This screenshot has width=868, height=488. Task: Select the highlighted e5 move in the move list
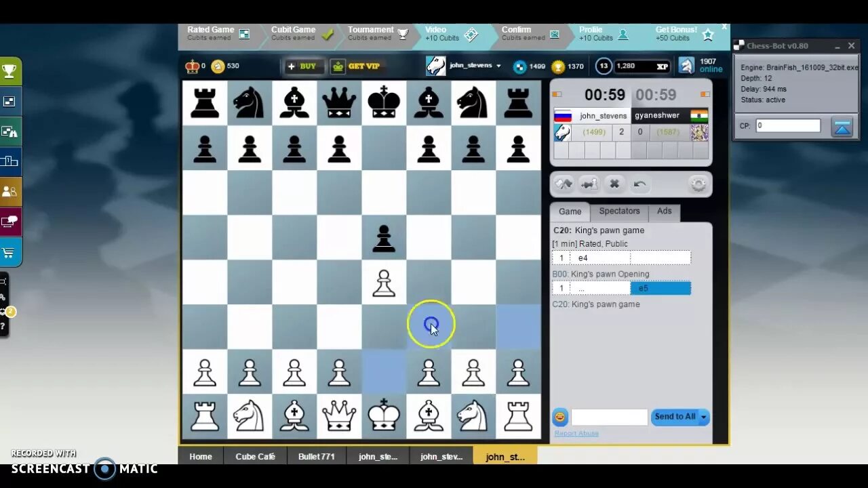coord(660,288)
